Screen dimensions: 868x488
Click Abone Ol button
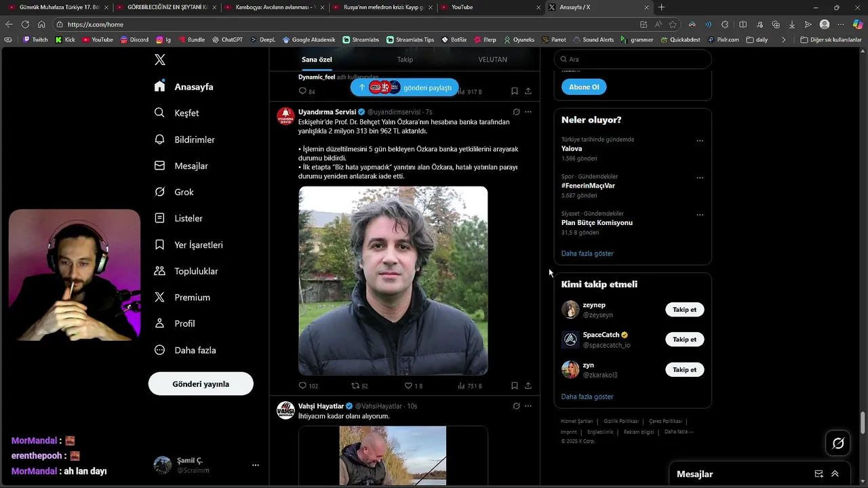pyautogui.click(x=584, y=87)
